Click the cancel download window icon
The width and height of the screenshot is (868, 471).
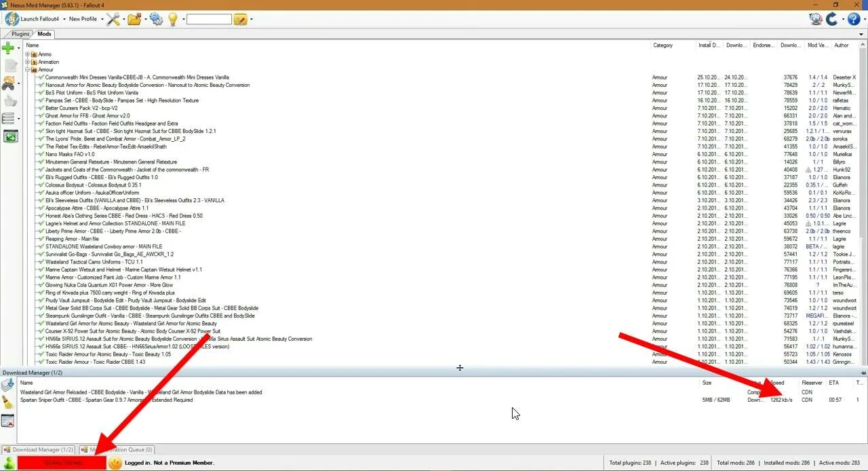point(7,421)
